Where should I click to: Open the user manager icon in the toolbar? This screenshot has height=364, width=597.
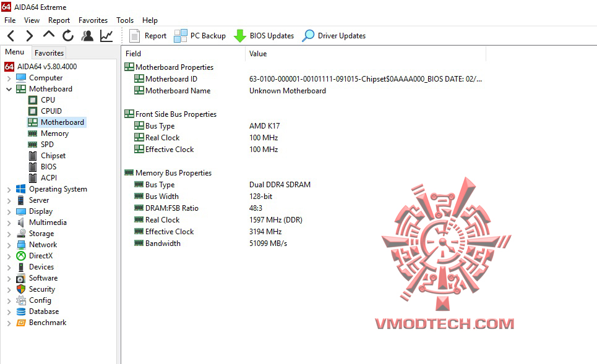click(87, 36)
